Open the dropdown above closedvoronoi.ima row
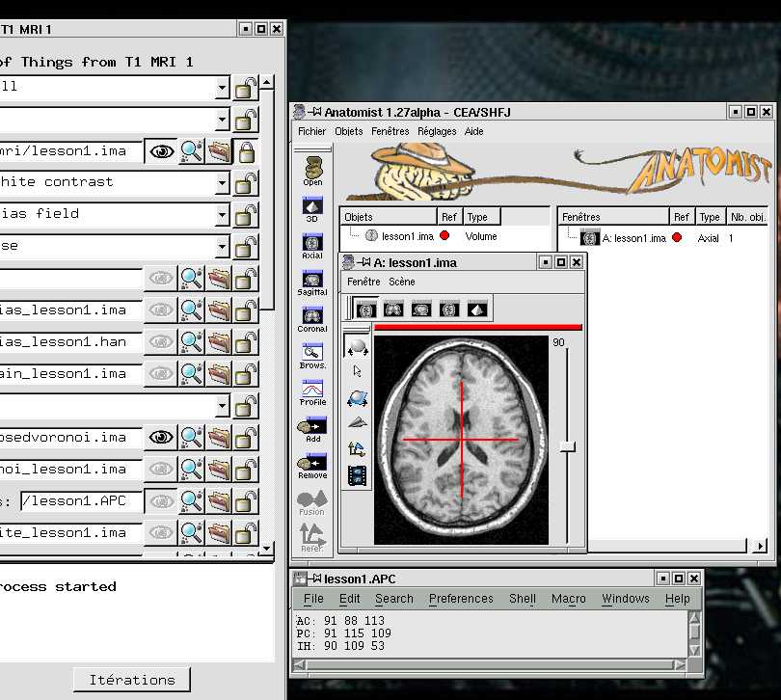 pos(223,406)
